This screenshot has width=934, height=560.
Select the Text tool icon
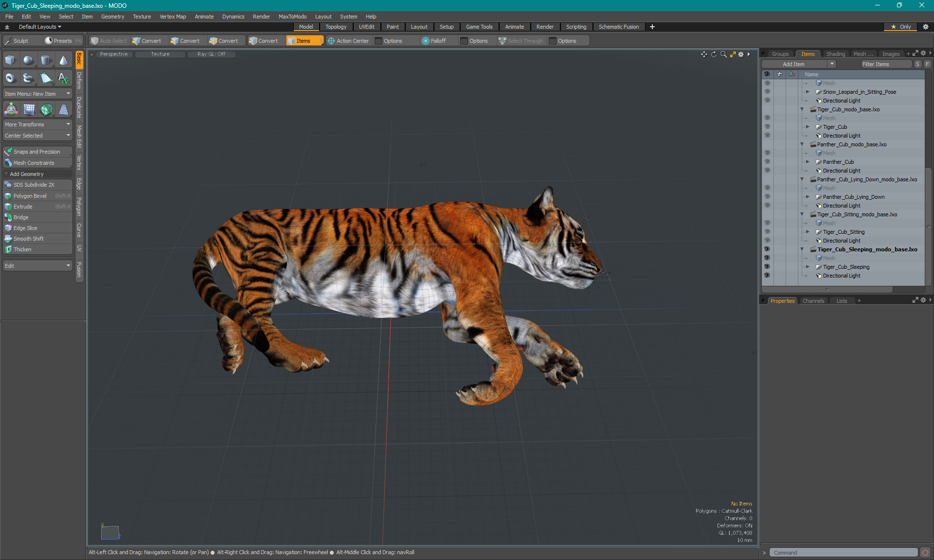pos(63,78)
